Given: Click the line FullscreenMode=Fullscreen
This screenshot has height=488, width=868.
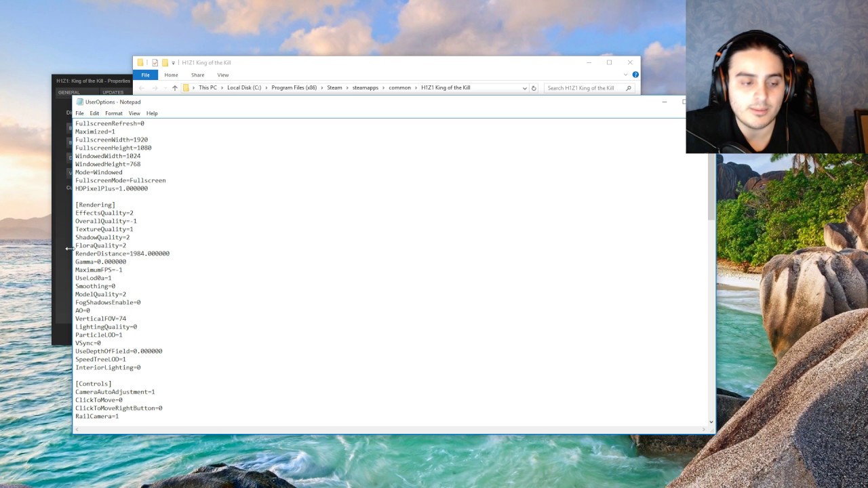Looking at the screenshot, I should (120, 180).
